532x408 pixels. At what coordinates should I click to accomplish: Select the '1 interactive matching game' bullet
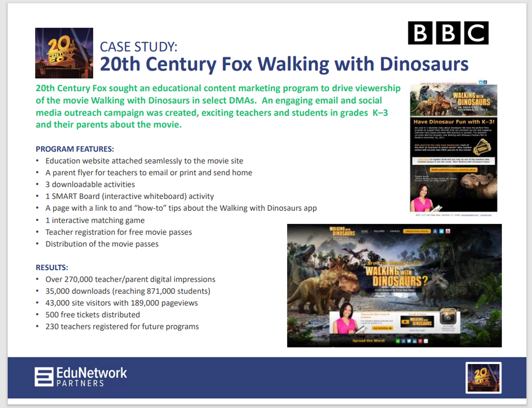pyautogui.click(x=95, y=220)
